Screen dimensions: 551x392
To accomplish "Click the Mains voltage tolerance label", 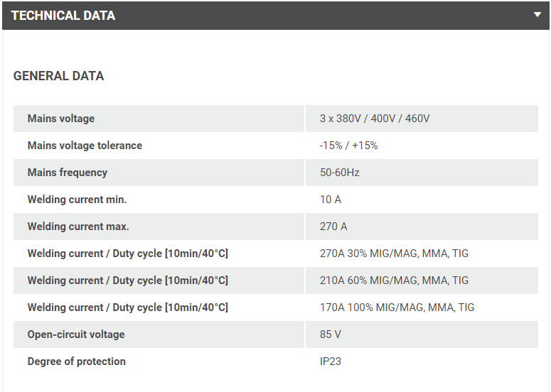I will [x=85, y=146].
